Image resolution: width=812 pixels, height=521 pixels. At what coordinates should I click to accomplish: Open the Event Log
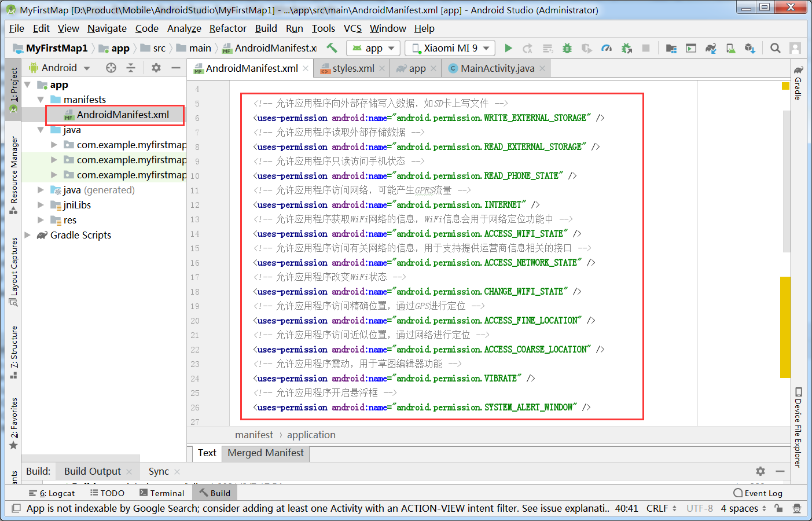[758, 493]
